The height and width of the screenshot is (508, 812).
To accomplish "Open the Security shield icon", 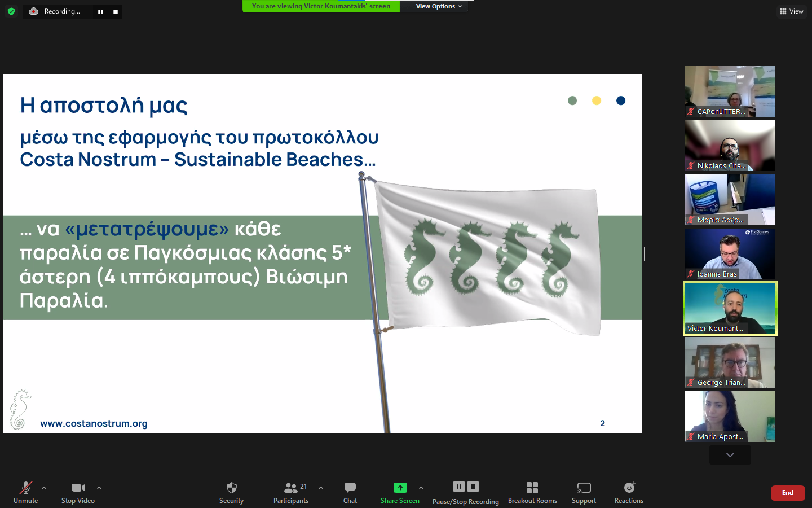I will point(231,488).
